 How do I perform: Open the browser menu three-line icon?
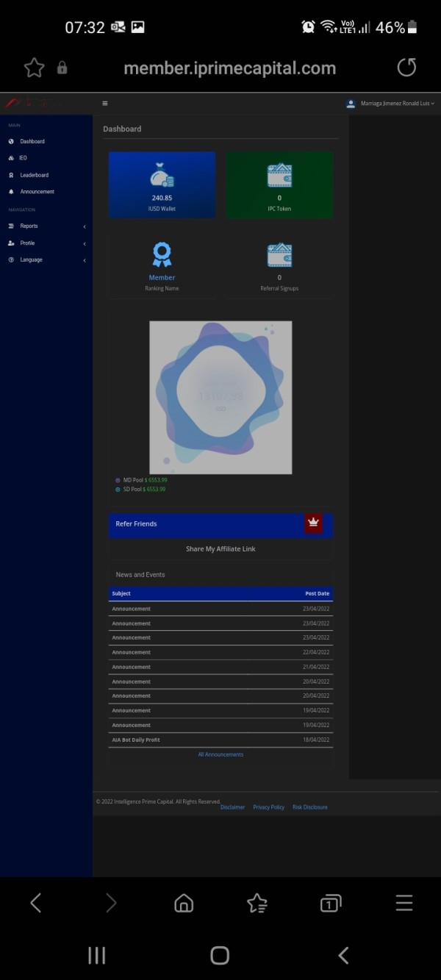click(404, 903)
